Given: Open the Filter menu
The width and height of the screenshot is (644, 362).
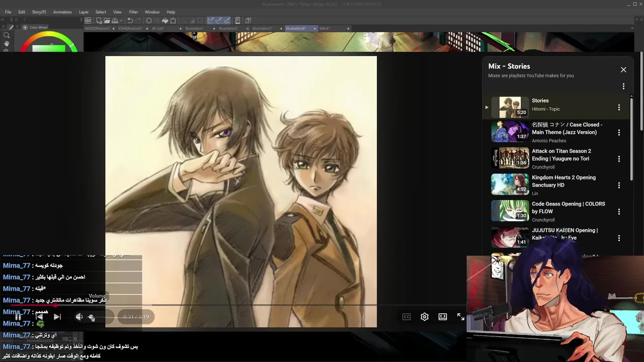Looking at the screenshot, I should (x=133, y=12).
